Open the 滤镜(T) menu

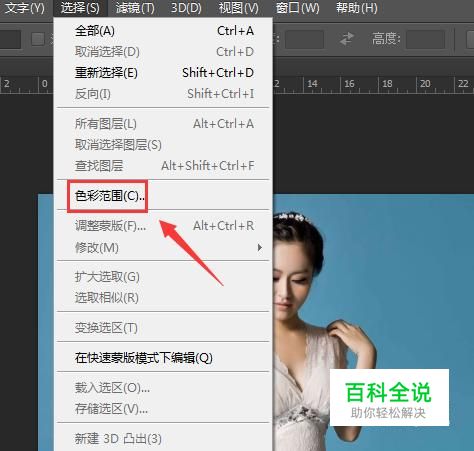135,7
